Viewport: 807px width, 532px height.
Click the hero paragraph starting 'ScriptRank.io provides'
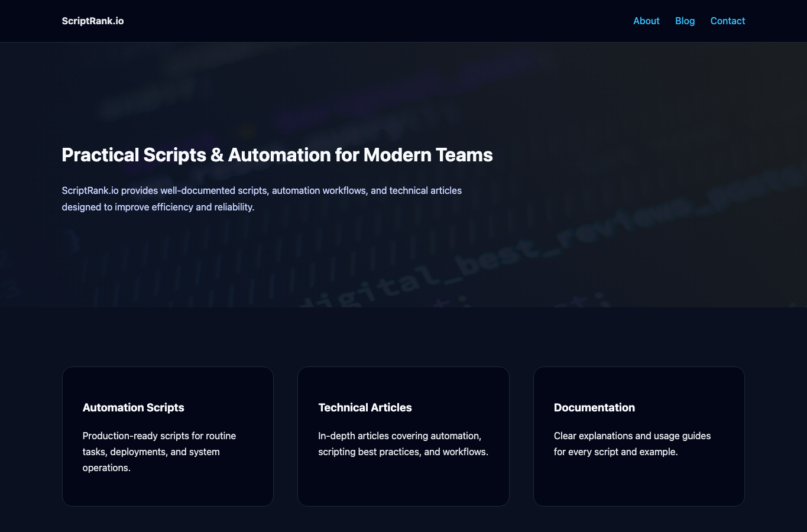coord(262,199)
